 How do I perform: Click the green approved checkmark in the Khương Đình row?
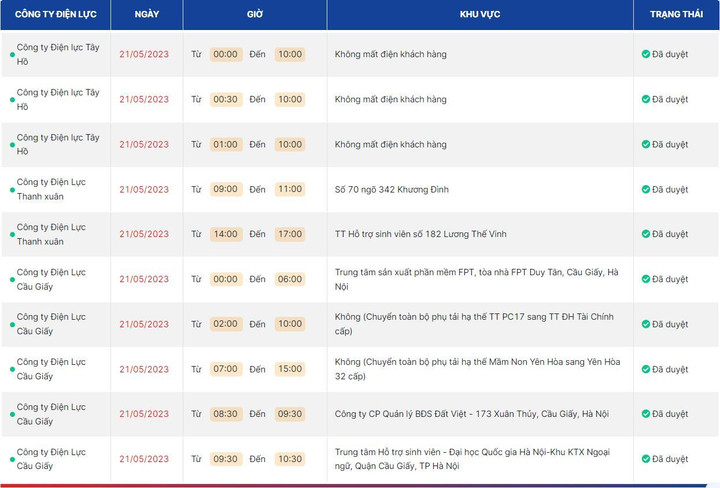[x=646, y=190]
